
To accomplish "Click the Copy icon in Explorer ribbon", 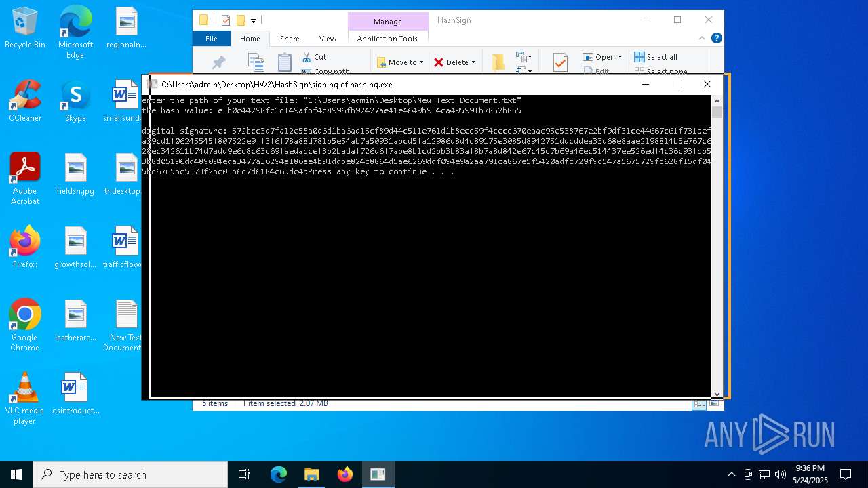I will tap(256, 62).
